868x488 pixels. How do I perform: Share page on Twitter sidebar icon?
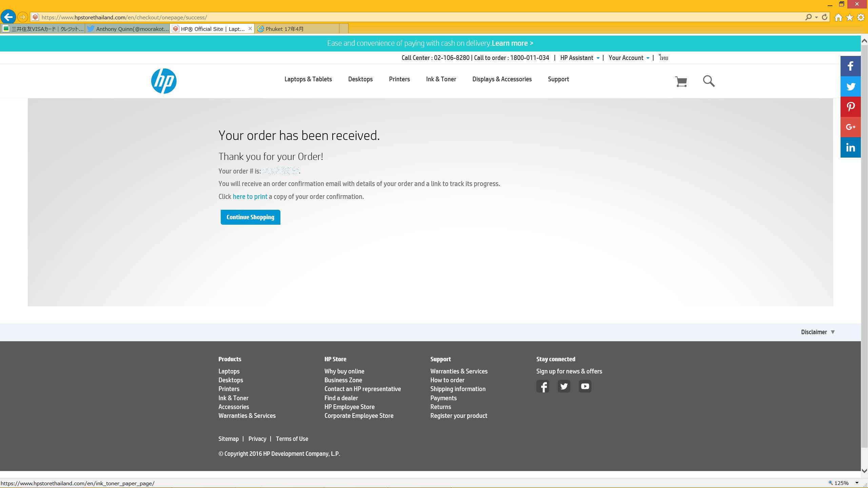[x=850, y=86]
